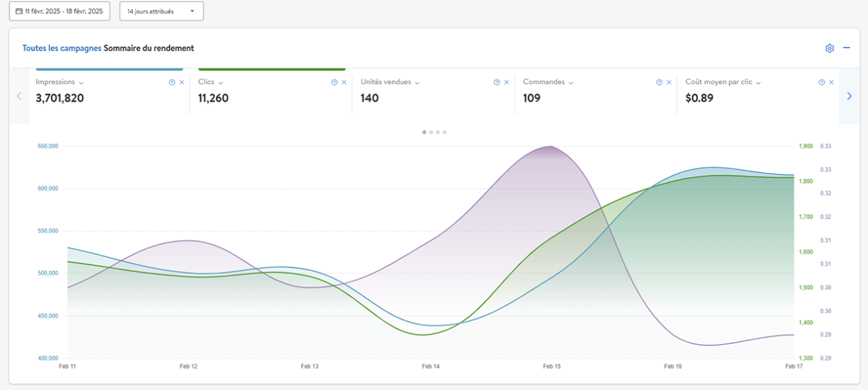
Task: Expand the Coût moyen par clic dropdown
Action: (759, 83)
